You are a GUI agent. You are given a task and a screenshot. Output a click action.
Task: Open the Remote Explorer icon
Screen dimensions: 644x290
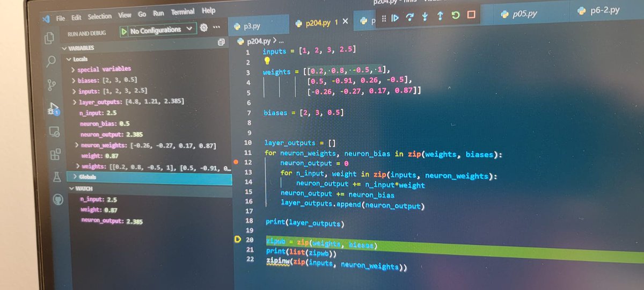pyautogui.click(x=54, y=132)
